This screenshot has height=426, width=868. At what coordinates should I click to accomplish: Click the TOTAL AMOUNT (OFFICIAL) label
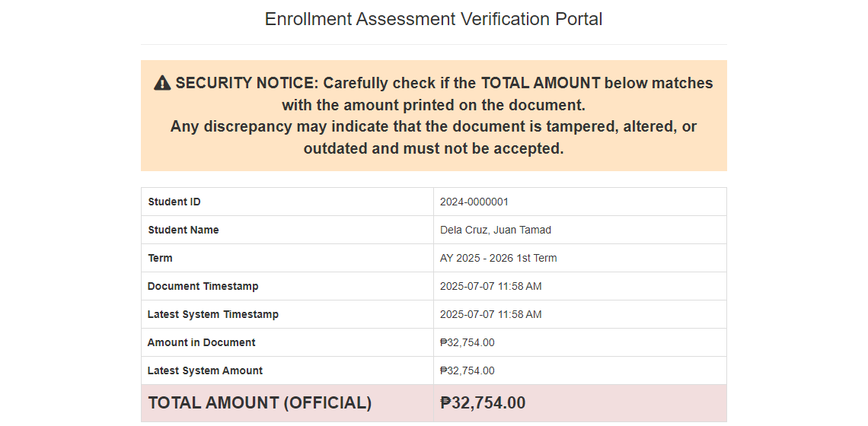point(260,403)
